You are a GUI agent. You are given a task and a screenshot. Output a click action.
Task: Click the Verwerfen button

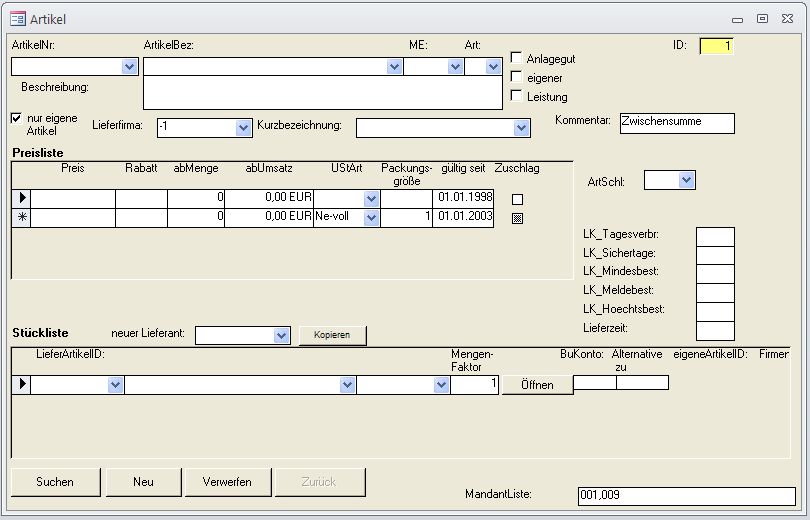[227, 482]
